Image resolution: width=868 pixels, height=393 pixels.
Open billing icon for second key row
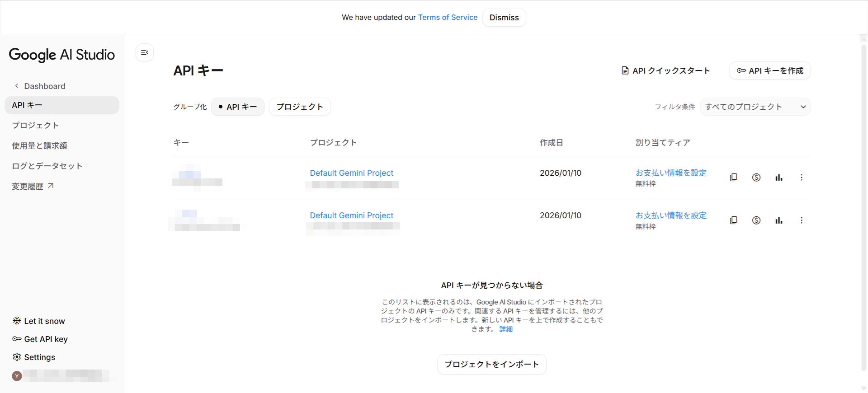756,220
